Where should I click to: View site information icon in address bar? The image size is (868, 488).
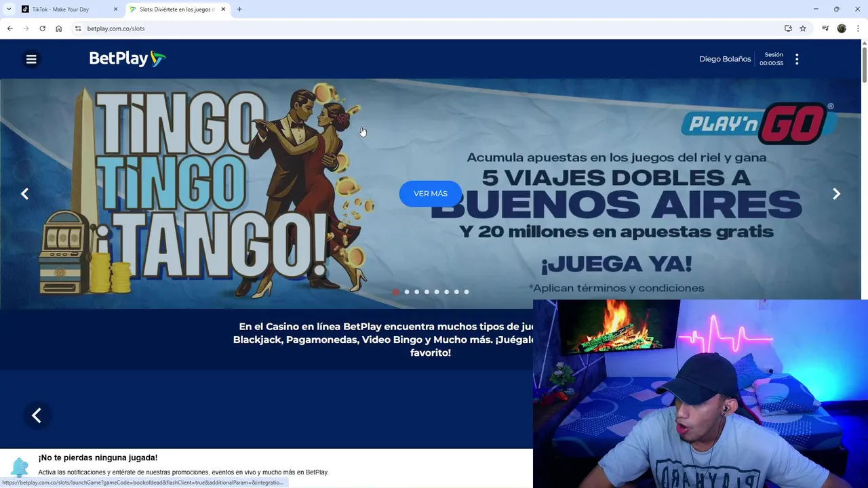pos(78,28)
